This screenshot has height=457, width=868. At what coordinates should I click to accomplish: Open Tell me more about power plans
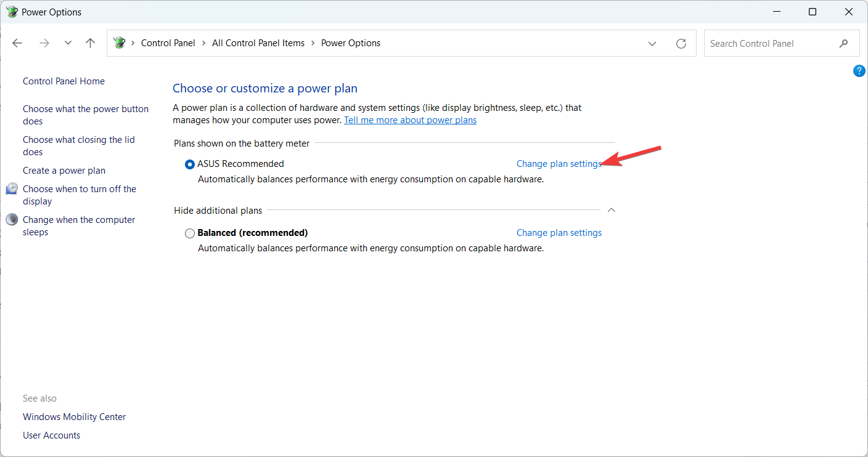pyautogui.click(x=410, y=120)
